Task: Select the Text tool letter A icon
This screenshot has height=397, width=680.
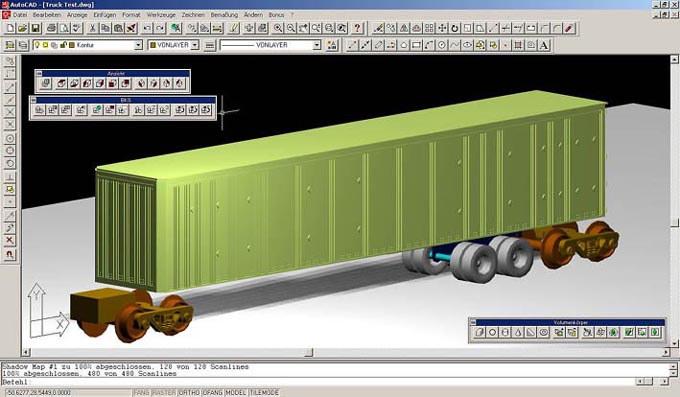Action: pyautogui.click(x=544, y=45)
